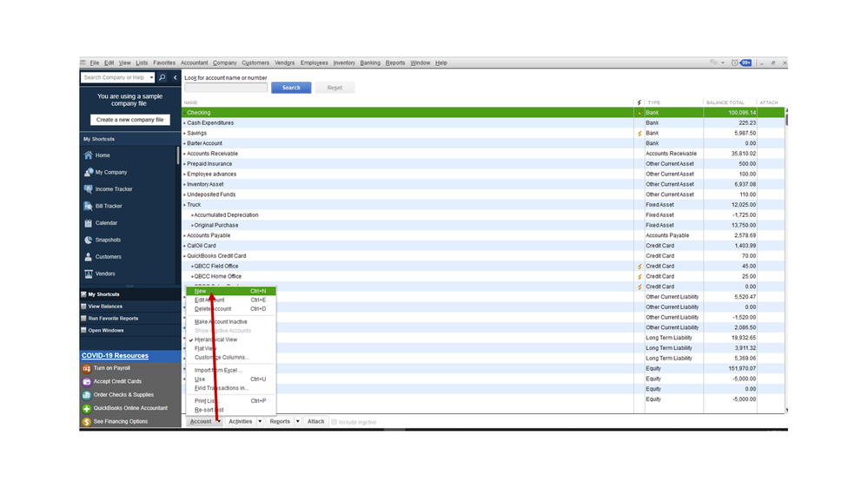Click the account name or number field
Viewport: 868px width, 488px height.
226,88
